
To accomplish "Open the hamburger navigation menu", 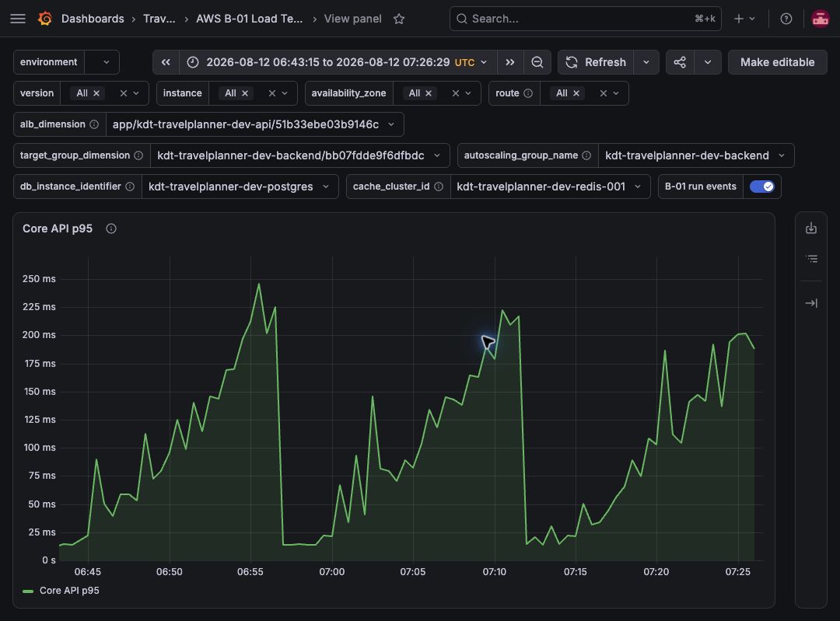I will tap(18, 19).
